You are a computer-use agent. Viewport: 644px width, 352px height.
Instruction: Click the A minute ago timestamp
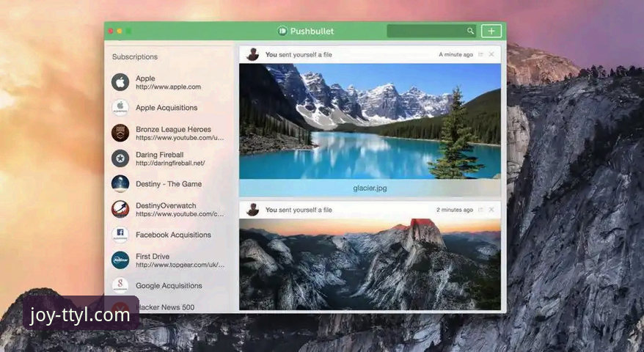pos(456,54)
